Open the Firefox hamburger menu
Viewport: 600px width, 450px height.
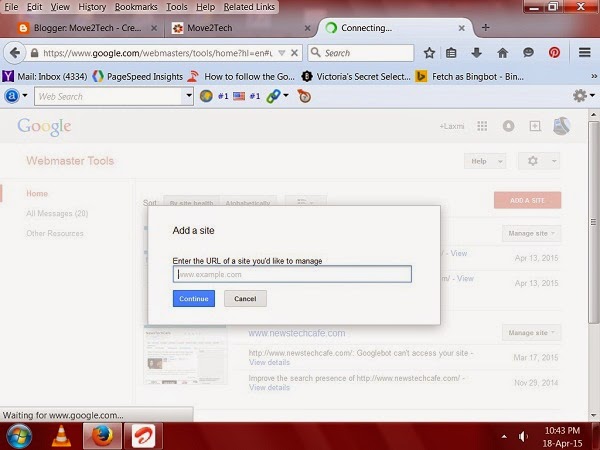coord(584,52)
